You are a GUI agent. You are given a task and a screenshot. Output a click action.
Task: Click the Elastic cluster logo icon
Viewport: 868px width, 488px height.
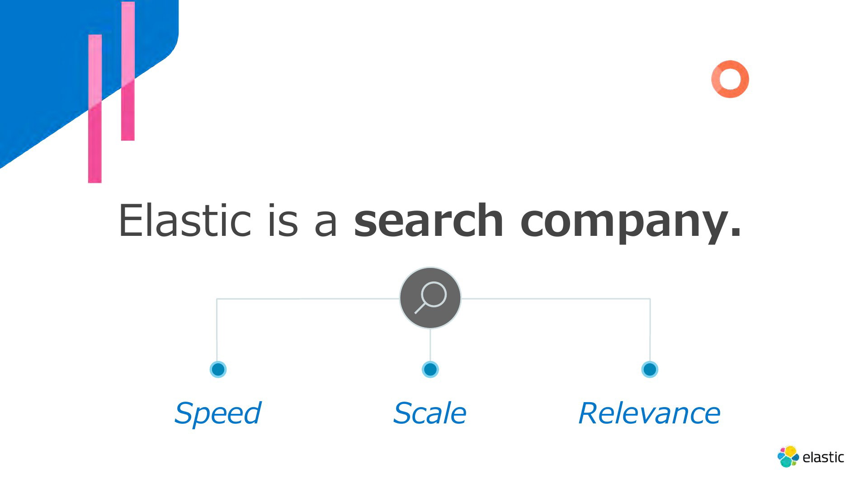[x=788, y=456]
